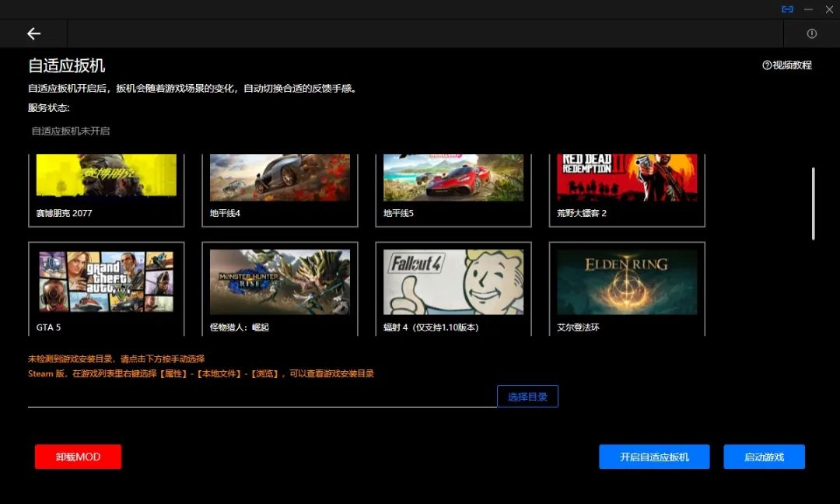840x504 pixels.
Task: Click the blue controller icon in title bar
Action: (x=787, y=9)
